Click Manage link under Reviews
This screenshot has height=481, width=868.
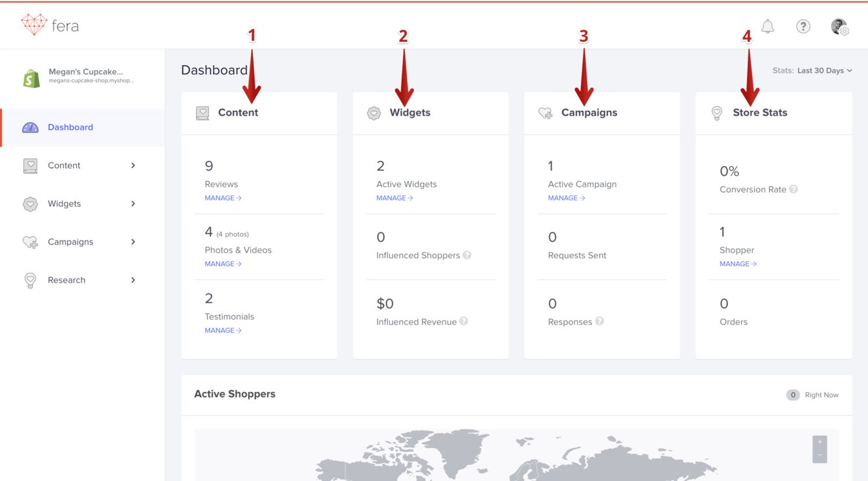[x=222, y=198]
